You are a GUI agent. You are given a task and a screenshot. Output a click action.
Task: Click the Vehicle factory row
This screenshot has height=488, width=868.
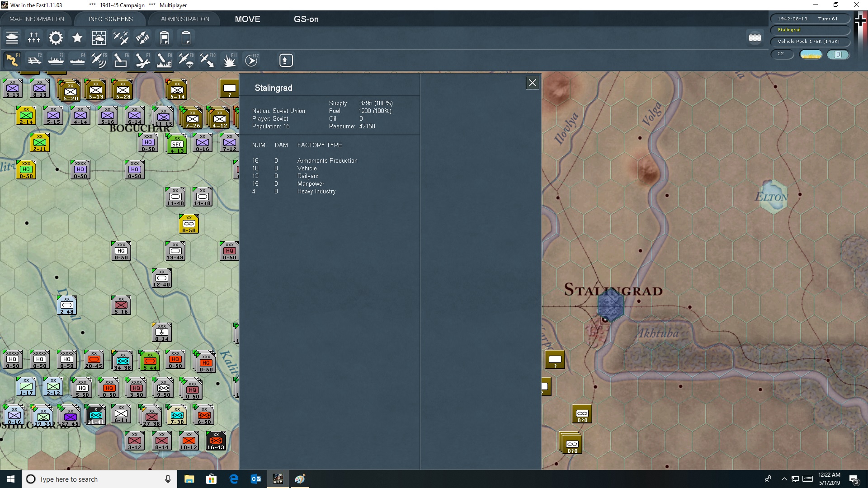[x=284, y=168]
